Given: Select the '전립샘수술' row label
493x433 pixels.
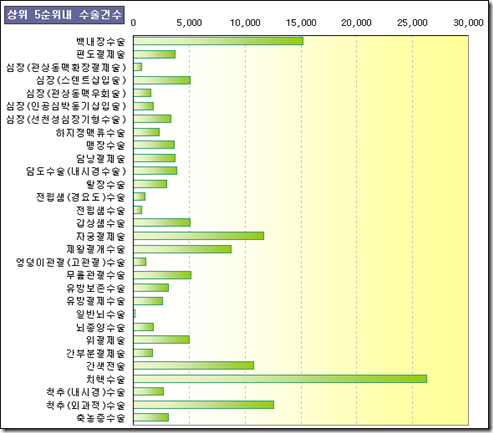Looking at the screenshot, I should pos(100,210).
